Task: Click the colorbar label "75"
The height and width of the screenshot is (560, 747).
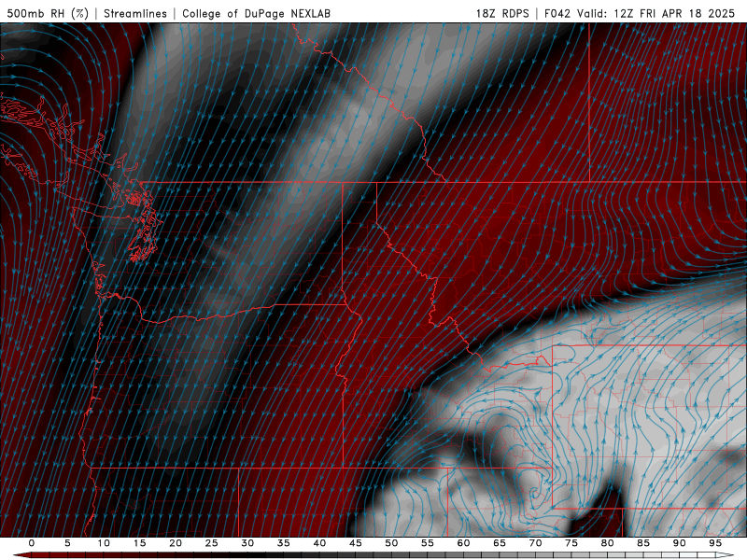Action: click(571, 543)
